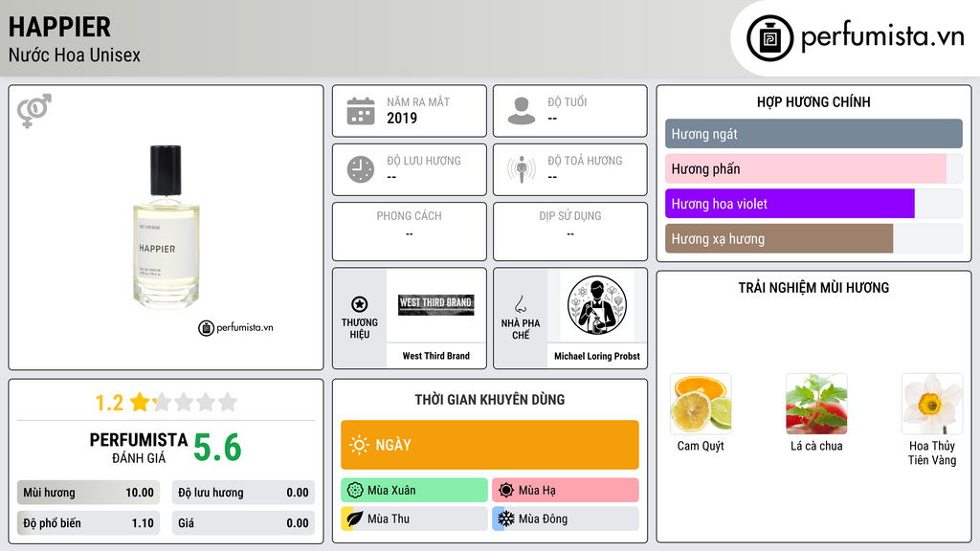Click the Dịp sử dụng card
The width and height of the screenshot is (980, 551).
pos(570,231)
